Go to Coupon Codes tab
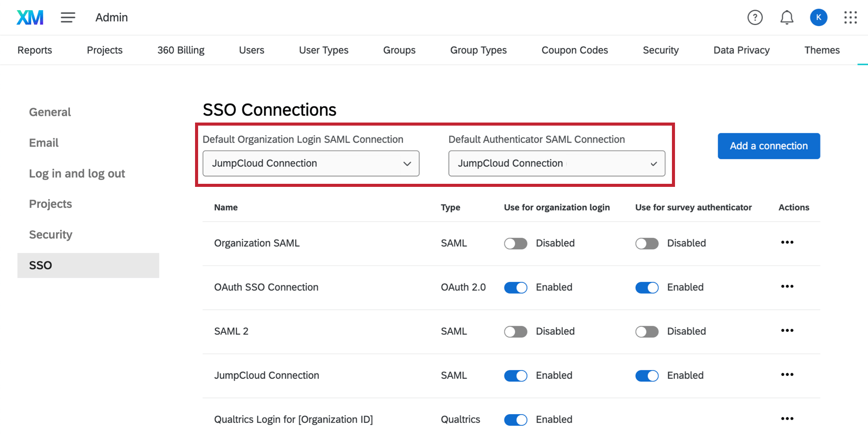The image size is (868, 434). 575,50
